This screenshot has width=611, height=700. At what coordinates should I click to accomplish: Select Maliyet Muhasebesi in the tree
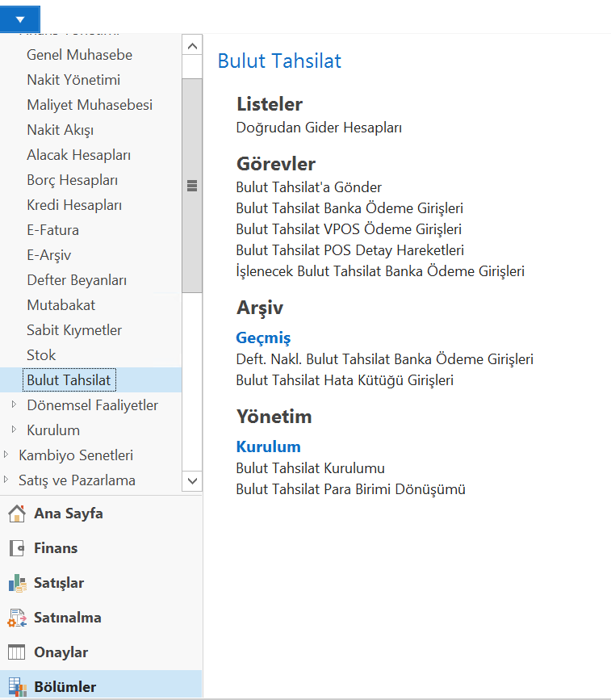(x=90, y=105)
